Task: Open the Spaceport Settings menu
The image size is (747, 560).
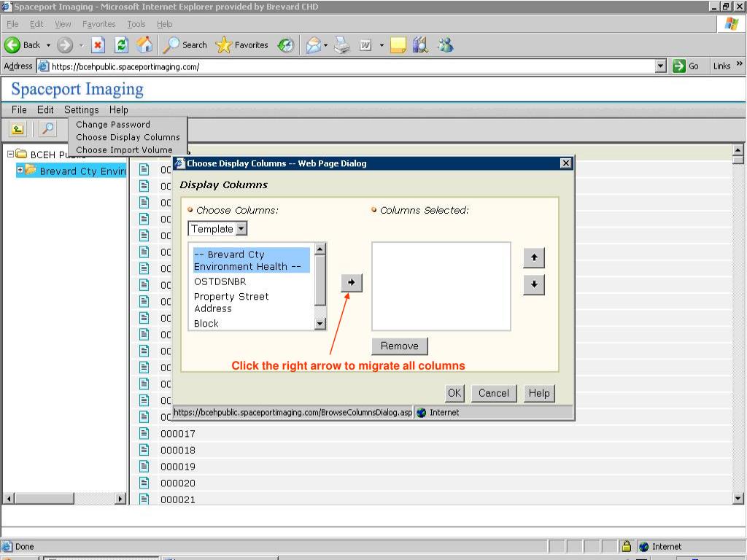Action: click(x=82, y=110)
